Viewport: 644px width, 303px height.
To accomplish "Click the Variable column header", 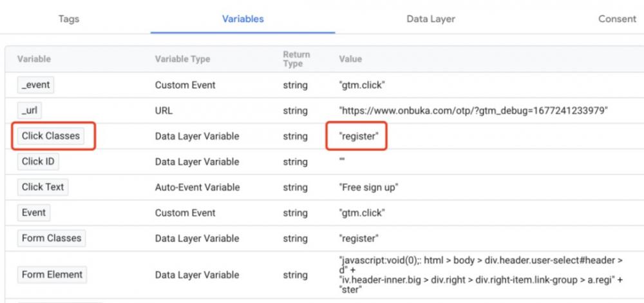I will coord(34,59).
